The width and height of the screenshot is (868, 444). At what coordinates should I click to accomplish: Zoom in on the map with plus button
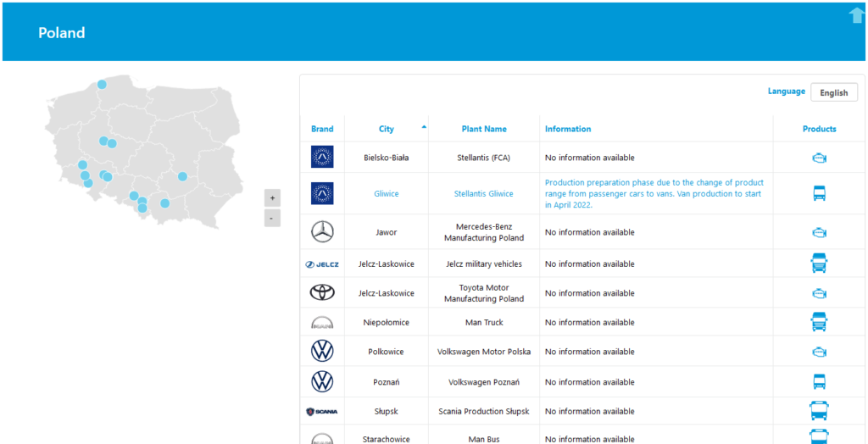point(272,197)
